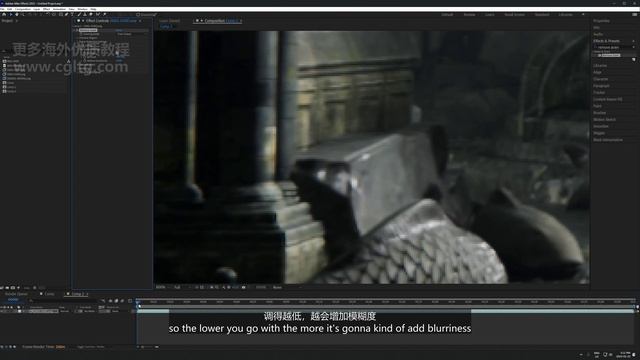The height and width of the screenshot is (360, 640).
Task: Expand the Properties panel
Action: click(601, 21)
